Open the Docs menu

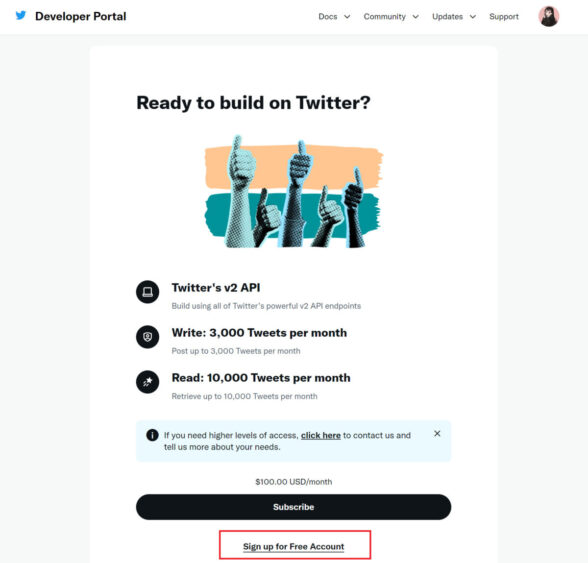(328, 17)
